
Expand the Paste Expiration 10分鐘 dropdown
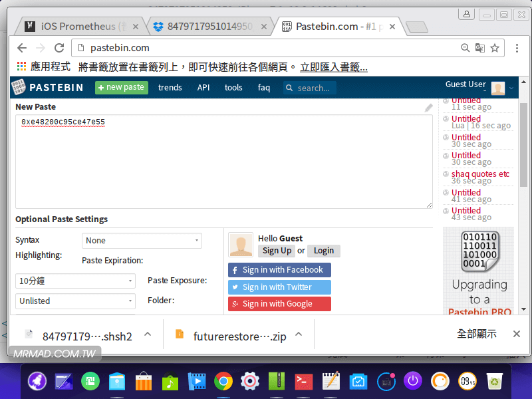pos(75,281)
